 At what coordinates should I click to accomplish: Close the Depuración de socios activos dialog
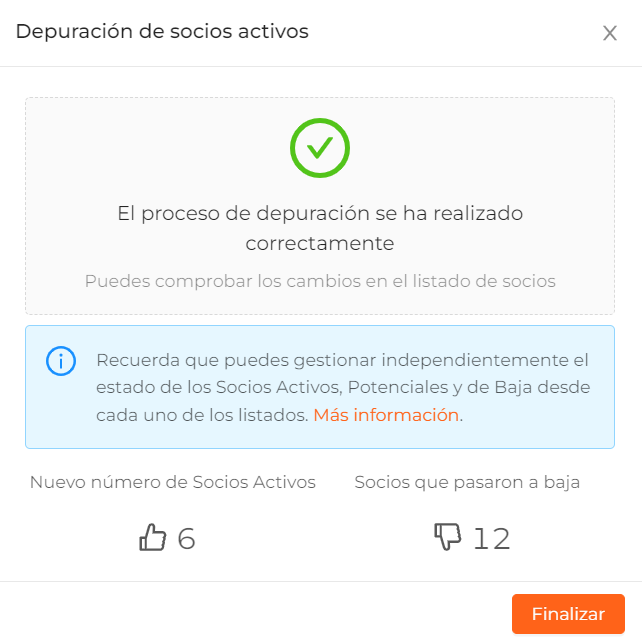(610, 33)
